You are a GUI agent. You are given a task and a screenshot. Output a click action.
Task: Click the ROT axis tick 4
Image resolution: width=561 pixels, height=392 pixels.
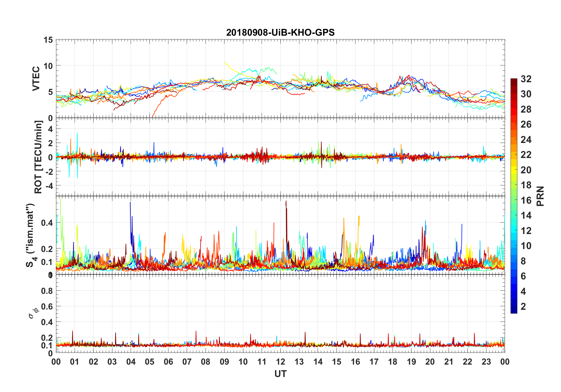coord(50,129)
